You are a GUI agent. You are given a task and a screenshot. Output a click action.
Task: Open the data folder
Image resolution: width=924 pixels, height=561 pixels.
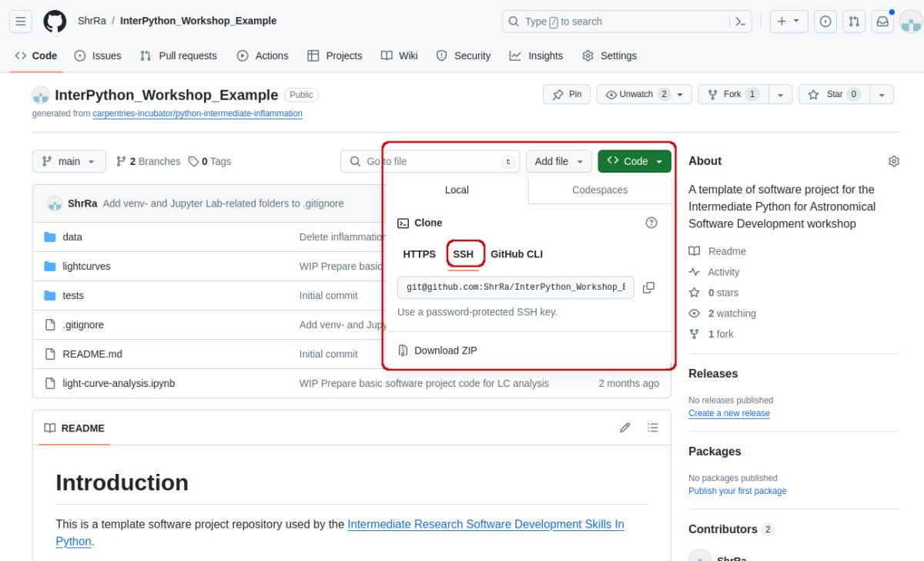(72, 237)
